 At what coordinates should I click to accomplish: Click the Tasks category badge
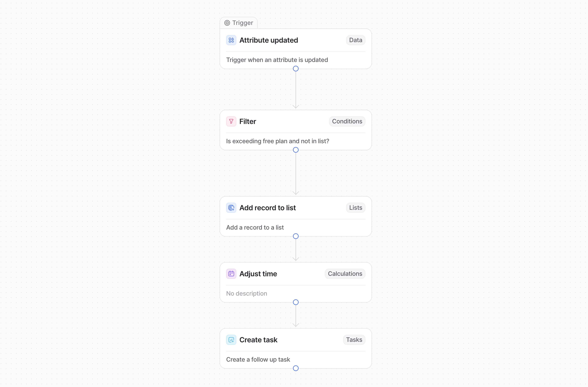click(354, 340)
